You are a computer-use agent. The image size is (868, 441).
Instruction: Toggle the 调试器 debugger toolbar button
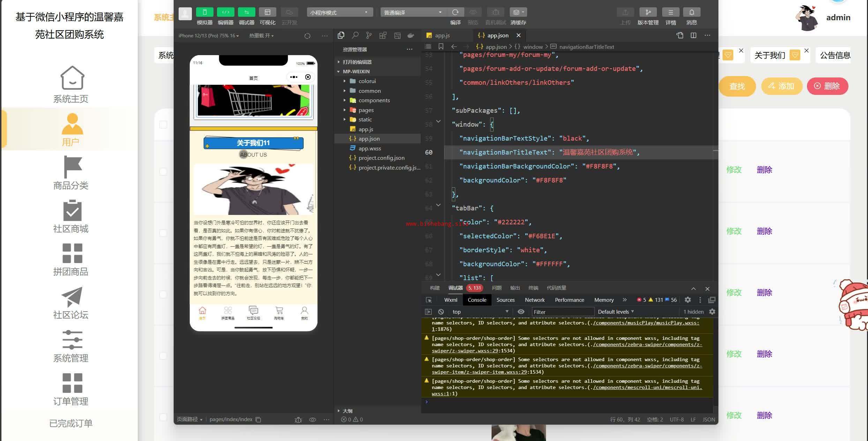tap(246, 12)
